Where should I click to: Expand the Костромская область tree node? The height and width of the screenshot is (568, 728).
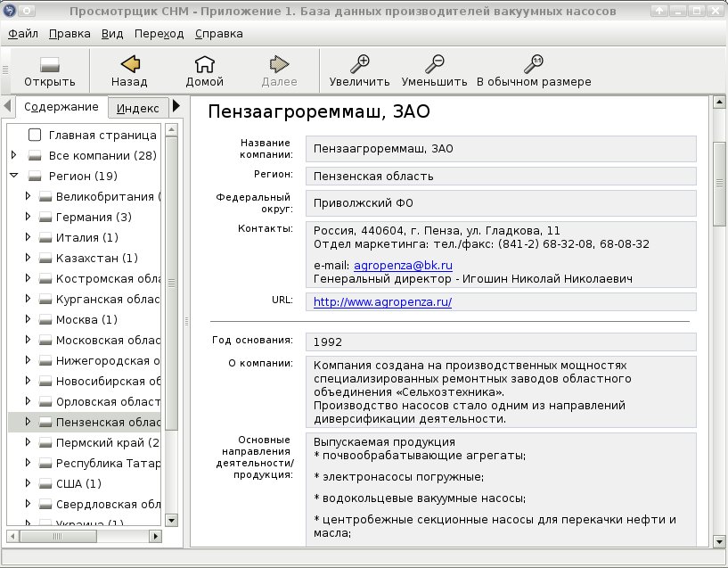pos(28,277)
